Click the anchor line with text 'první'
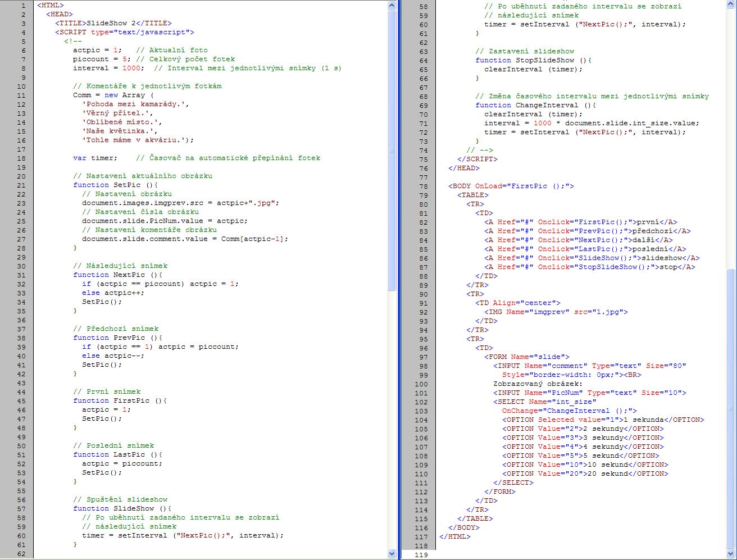The height and width of the screenshot is (560, 737). [x=580, y=222]
